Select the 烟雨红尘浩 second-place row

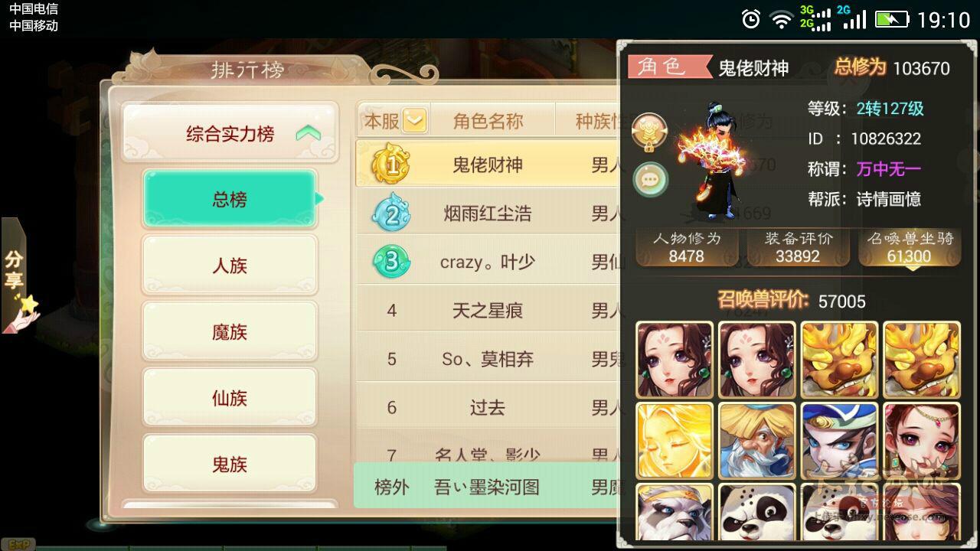[x=488, y=214]
